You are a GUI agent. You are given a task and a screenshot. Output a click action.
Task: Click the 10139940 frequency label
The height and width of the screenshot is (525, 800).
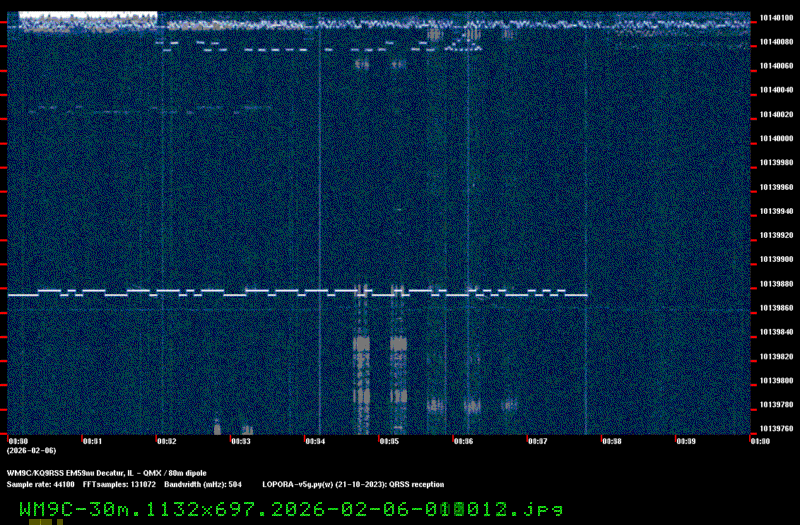777,211
